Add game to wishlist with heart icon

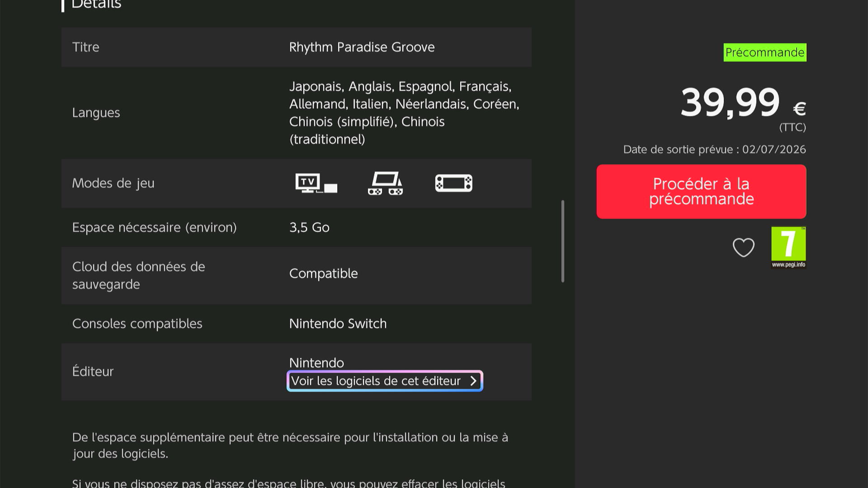coord(743,247)
